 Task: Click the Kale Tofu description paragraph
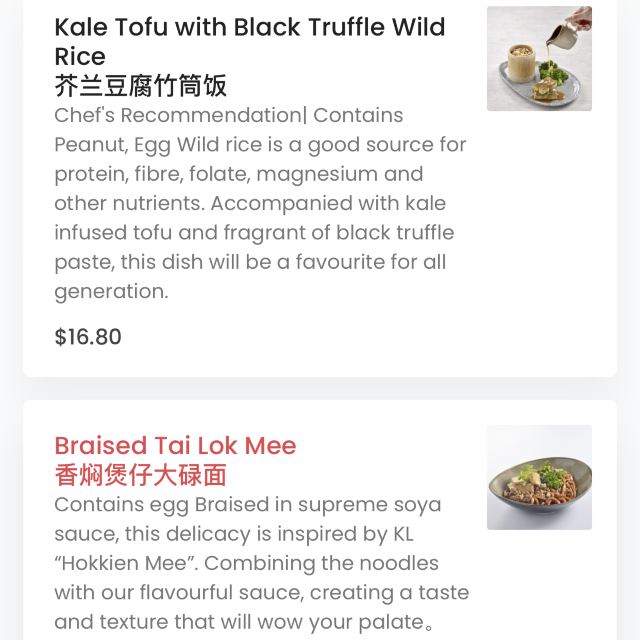[260, 203]
